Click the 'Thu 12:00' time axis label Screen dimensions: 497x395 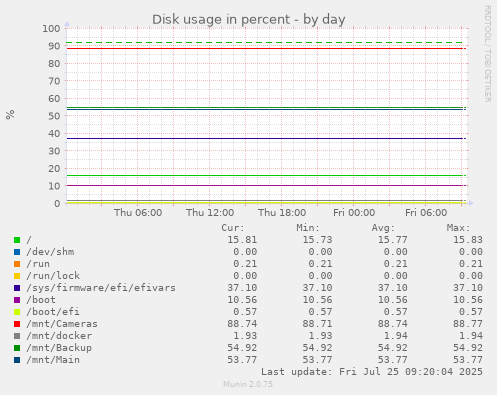(x=210, y=213)
